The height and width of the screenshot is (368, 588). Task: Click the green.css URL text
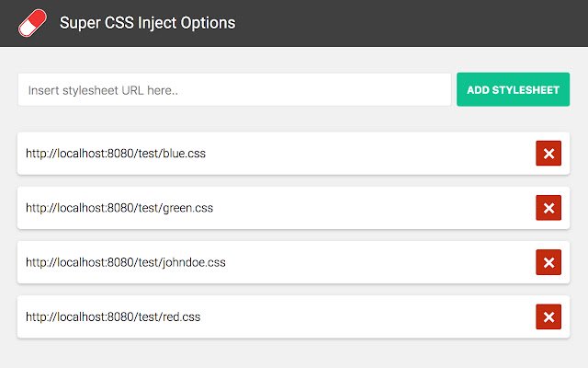[119, 209]
